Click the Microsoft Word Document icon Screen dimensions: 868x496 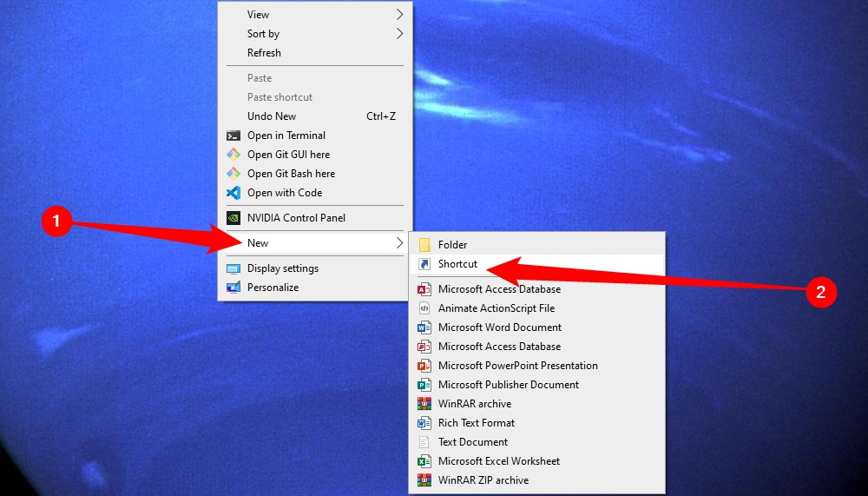coord(424,327)
